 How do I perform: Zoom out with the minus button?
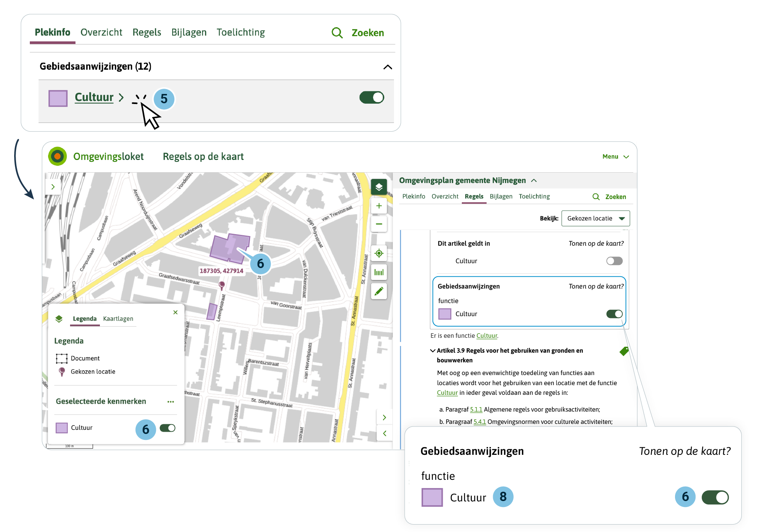tap(379, 224)
